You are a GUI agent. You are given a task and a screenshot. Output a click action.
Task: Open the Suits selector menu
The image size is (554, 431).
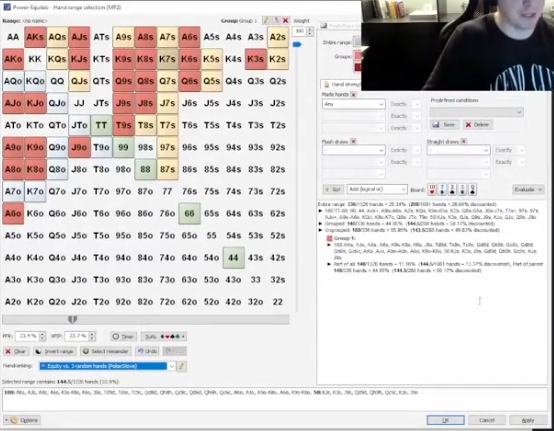(164, 336)
